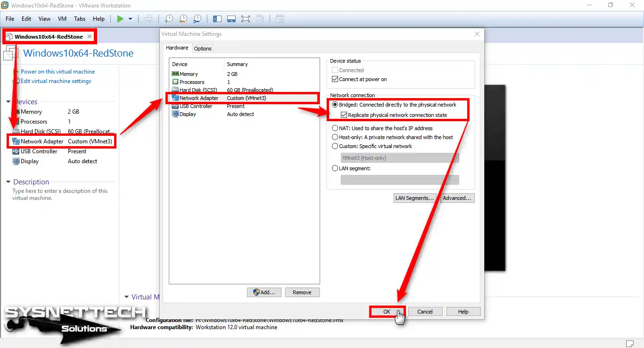Viewport: 644px width, 348px height.
Task: Collapse the Devices section
Action: pos(8,102)
